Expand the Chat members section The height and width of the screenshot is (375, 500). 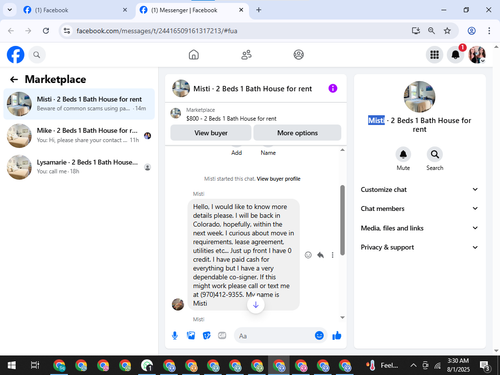coord(419,208)
